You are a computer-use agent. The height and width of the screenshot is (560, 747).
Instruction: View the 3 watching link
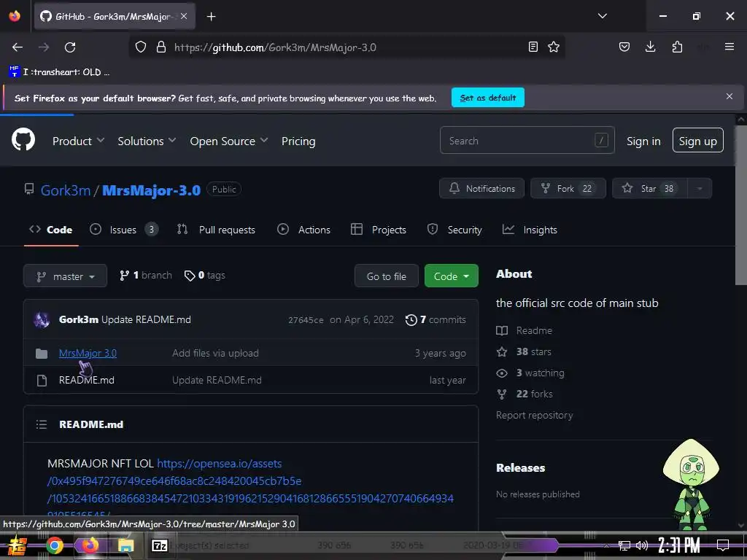[530, 373]
